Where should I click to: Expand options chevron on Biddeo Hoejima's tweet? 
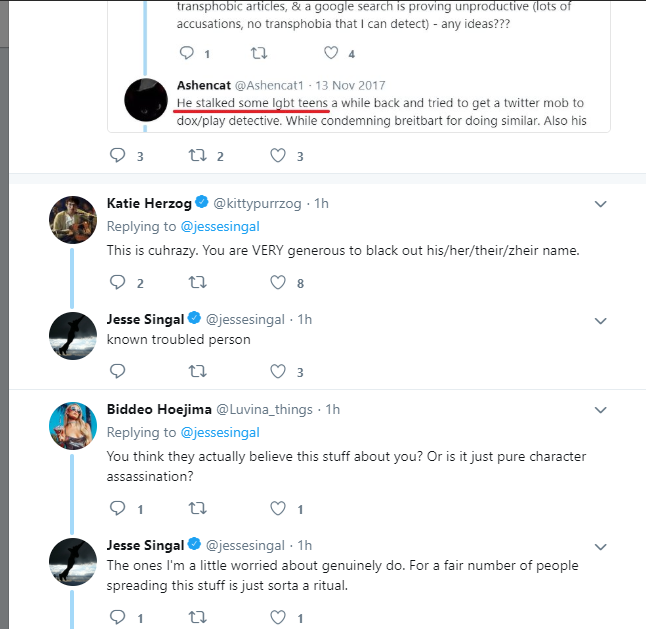pos(601,410)
